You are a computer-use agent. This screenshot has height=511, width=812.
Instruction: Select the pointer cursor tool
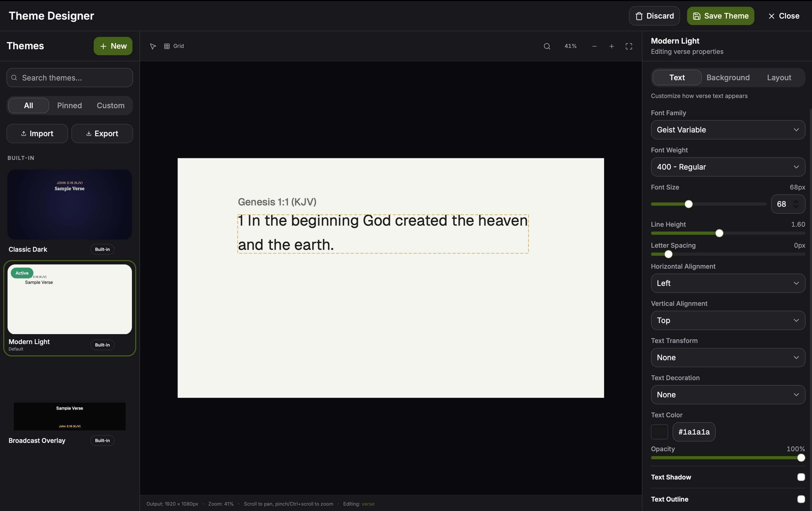153,46
